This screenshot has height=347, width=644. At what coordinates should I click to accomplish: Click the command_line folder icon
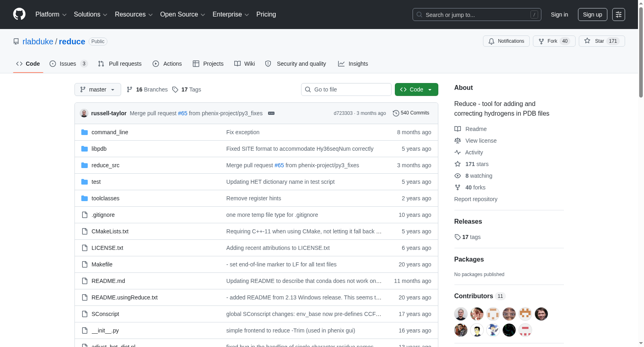[x=85, y=132]
